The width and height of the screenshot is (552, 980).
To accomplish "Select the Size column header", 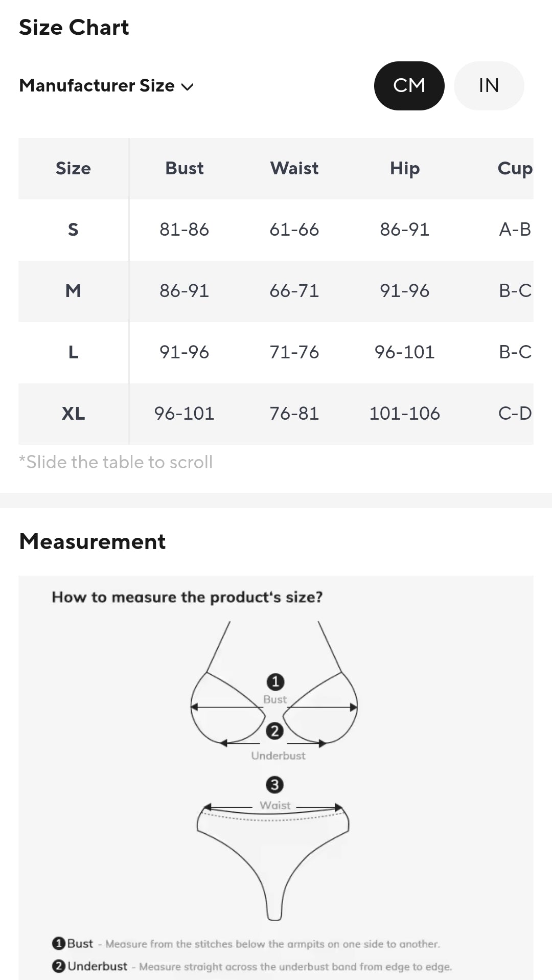I will coord(73,168).
